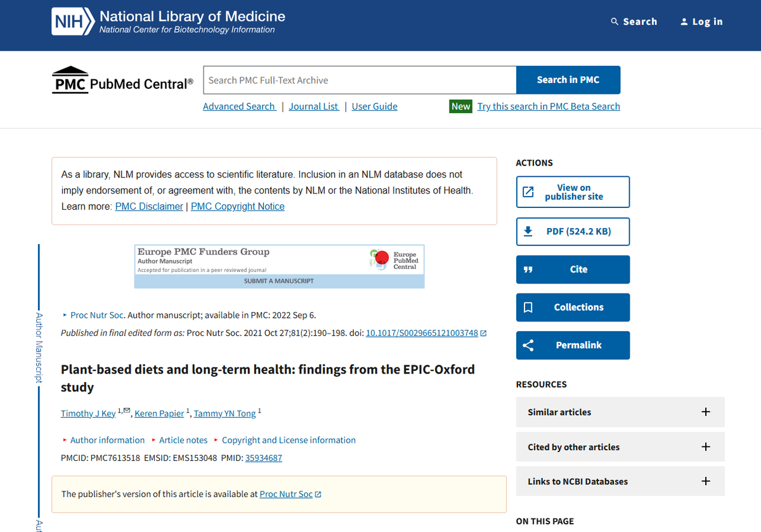Click the envelope icon after Timothy J Key
Viewport: 761px width, 532px height.
point(127,411)
